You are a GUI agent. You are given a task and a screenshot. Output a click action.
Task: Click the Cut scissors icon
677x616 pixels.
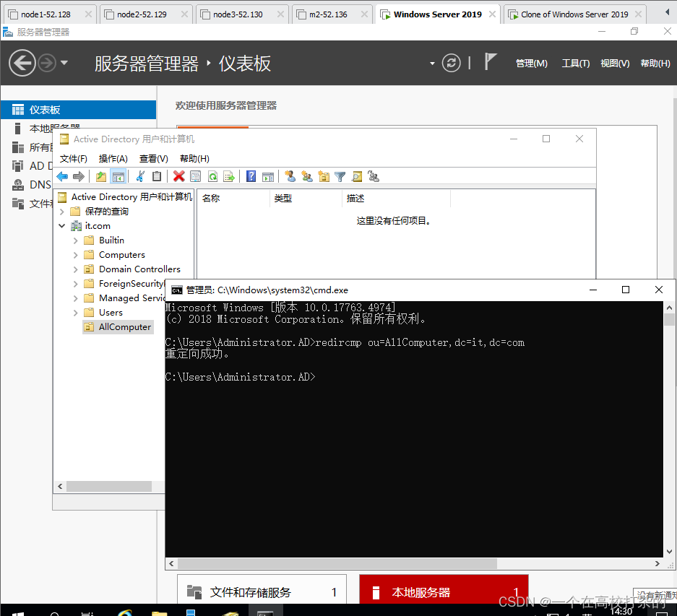tap(140, 176)
